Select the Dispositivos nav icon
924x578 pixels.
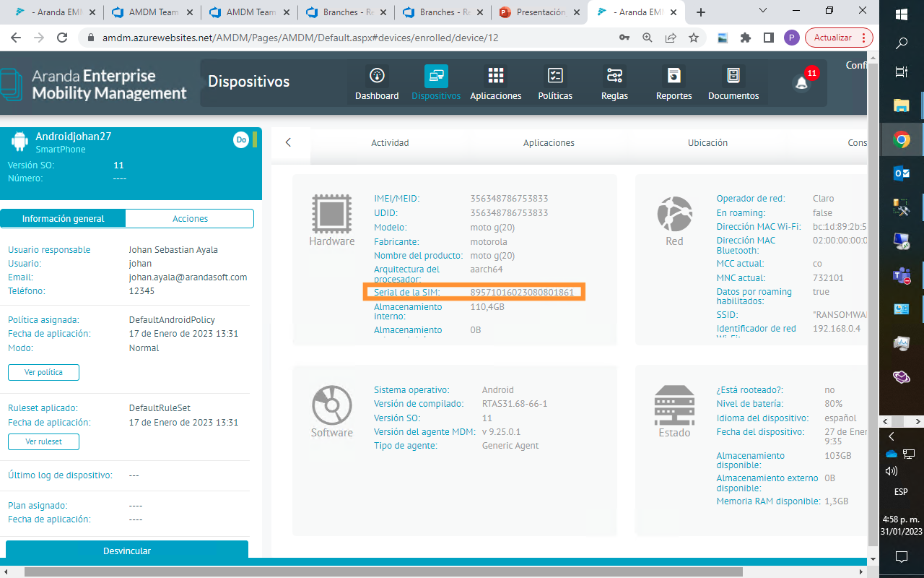pyautogui.click(x=436, y=76)
